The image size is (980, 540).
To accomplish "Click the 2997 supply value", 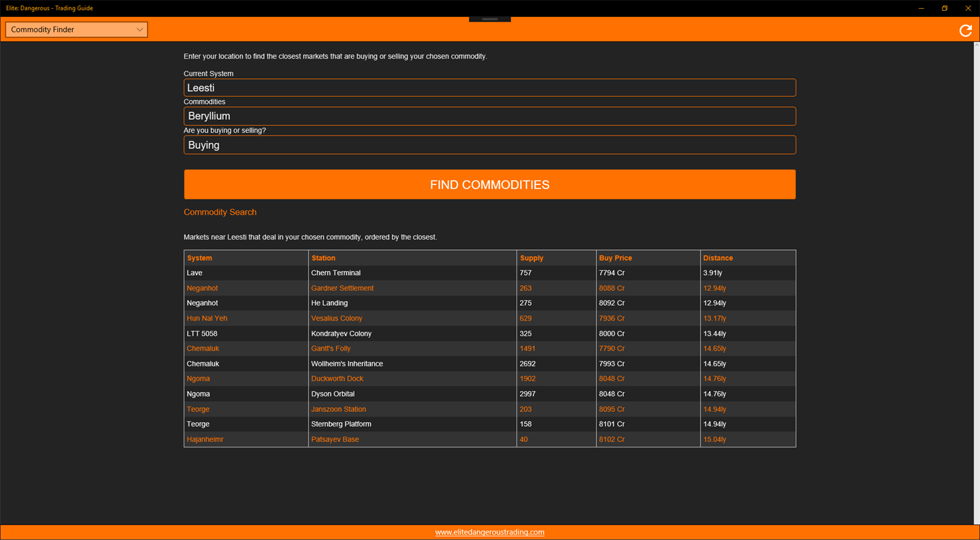I will (x=527, y=394).
